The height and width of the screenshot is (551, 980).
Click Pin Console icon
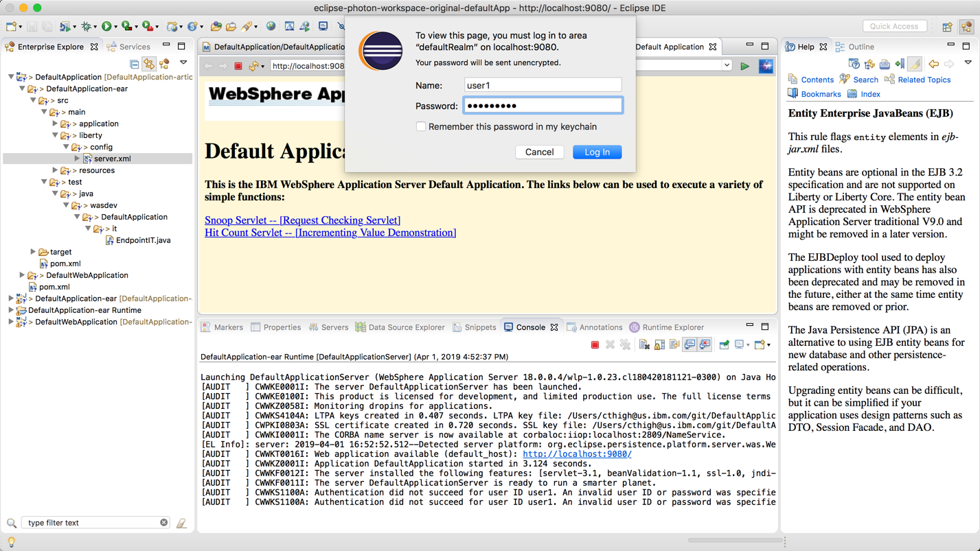(724, 344)
